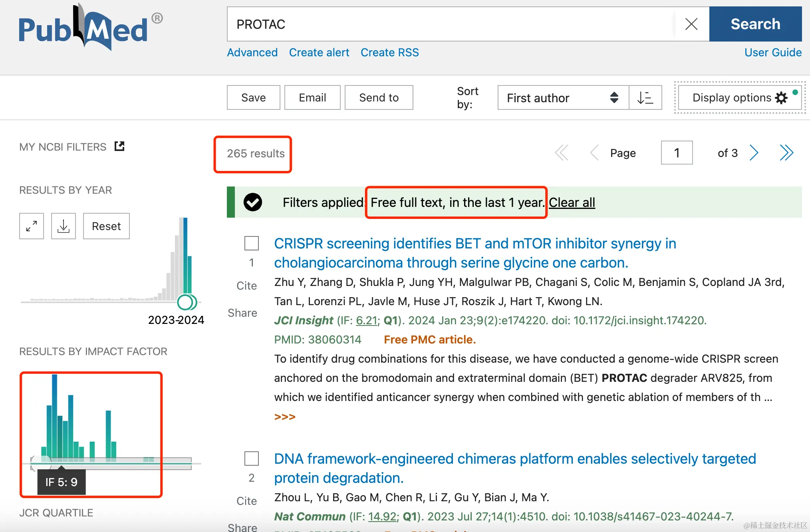This screenshot has width=810, height=532.
Task: Download the results by year data
Action: tap(64, 226)
